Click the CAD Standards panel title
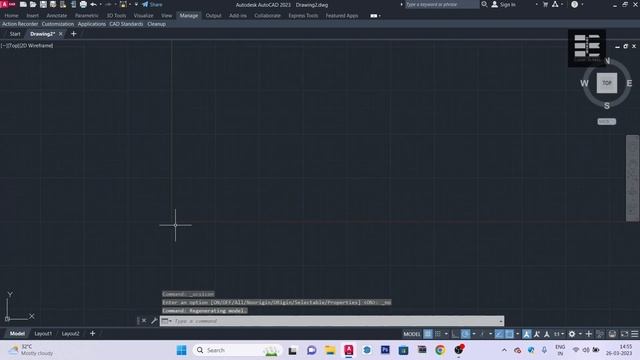Viewport: 640px width, 360px height. [x=126, y=24]
